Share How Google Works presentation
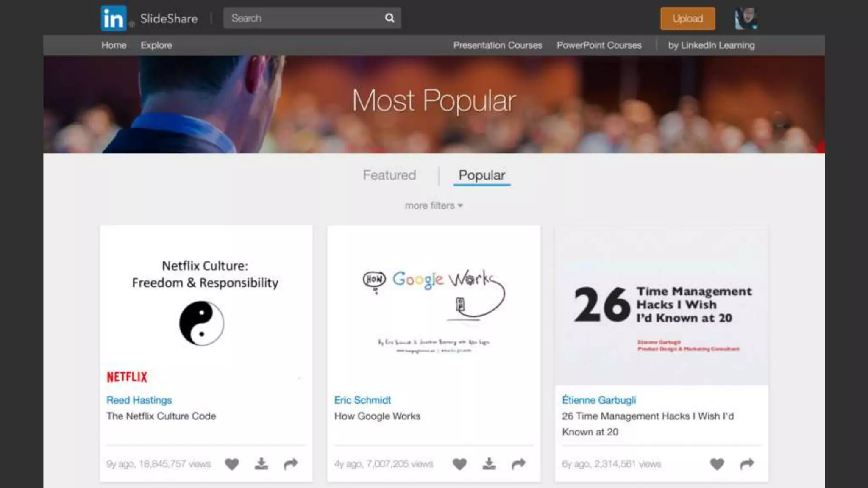The height and width of the screenshot is (488, 868). 518,464
